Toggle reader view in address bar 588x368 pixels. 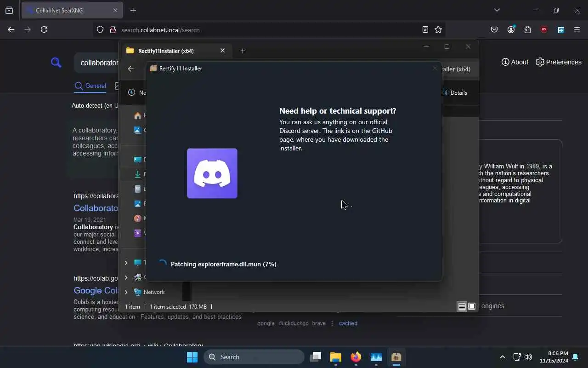click(x=425, y=29)
